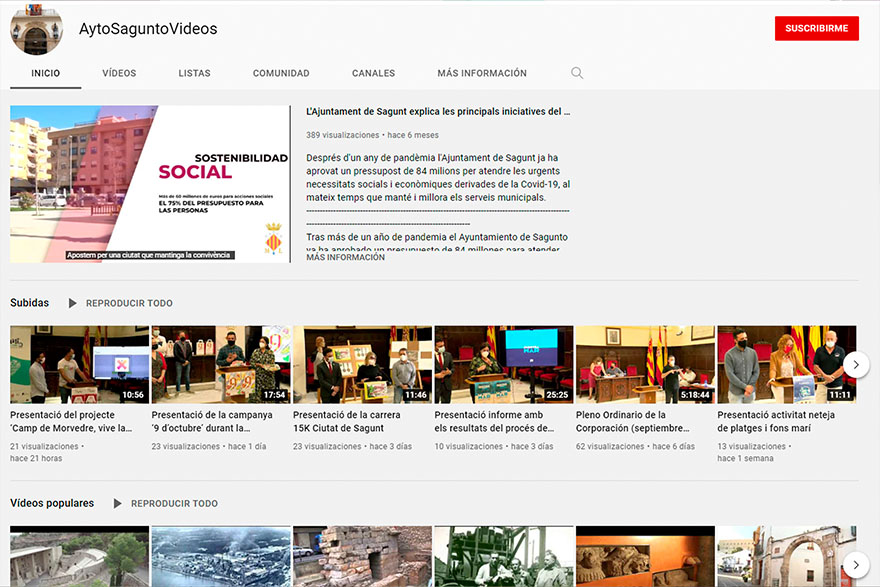
Task: Click the AytoSagunto channel avatar
Action: tap(36, 29)
